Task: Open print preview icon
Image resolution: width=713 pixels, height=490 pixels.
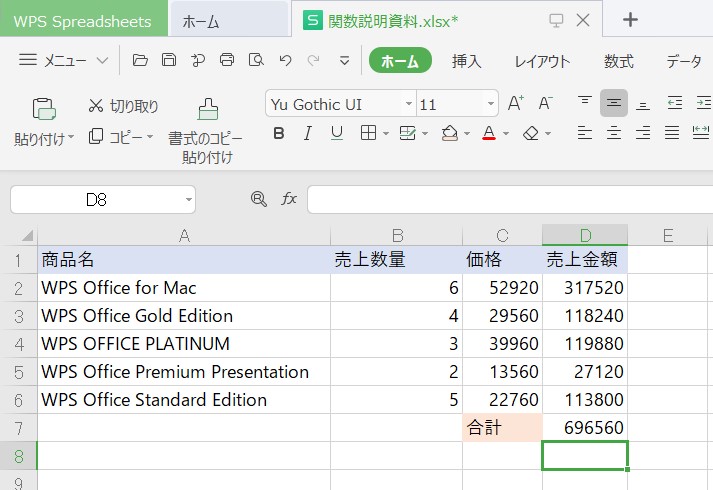Action: tap(256, 60)
